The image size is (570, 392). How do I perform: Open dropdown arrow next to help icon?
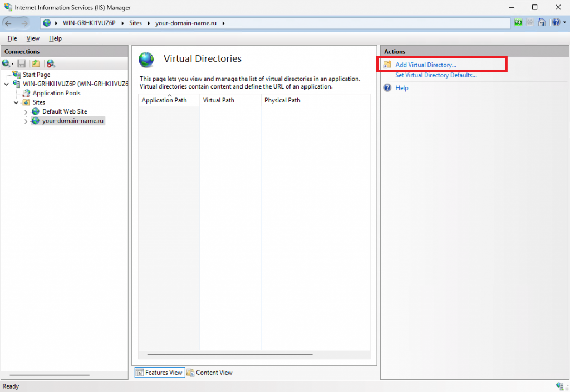pyautogui.click(x=564, y=22)
